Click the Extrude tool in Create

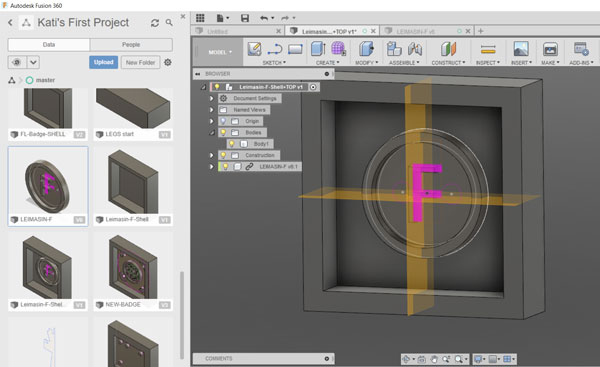click(x=318, y=49)
